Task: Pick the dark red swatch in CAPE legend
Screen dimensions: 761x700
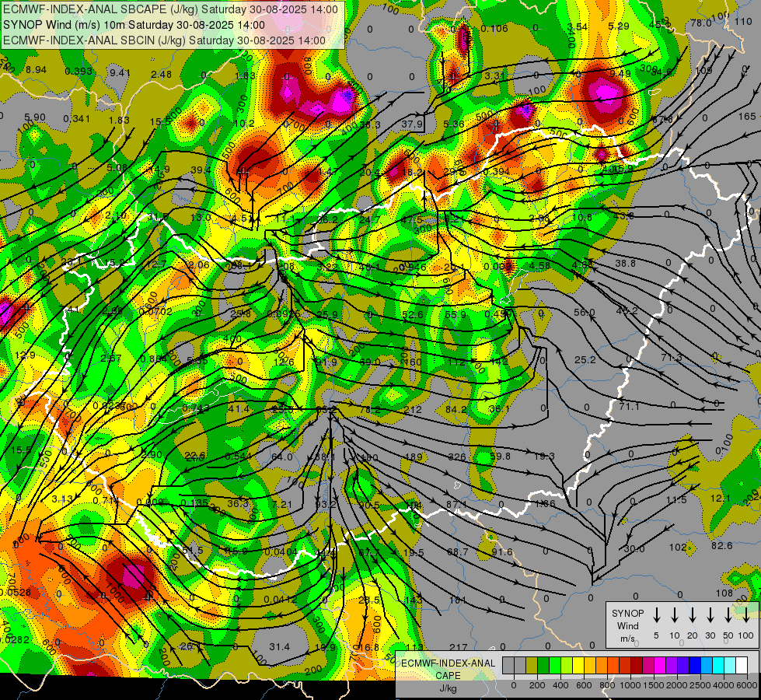Action: pyautogui.click(x=637, y=666)
